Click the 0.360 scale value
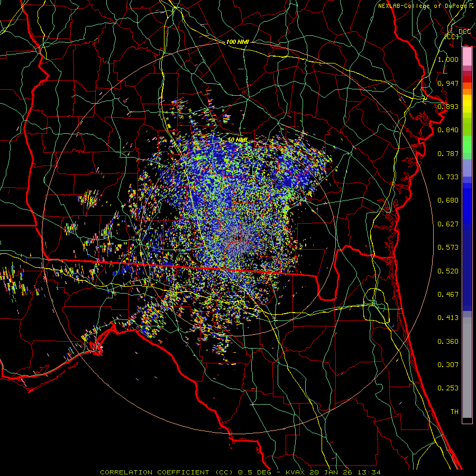This screenshot has height=476, width=476. pyautogui.click(x=448, y=342)
